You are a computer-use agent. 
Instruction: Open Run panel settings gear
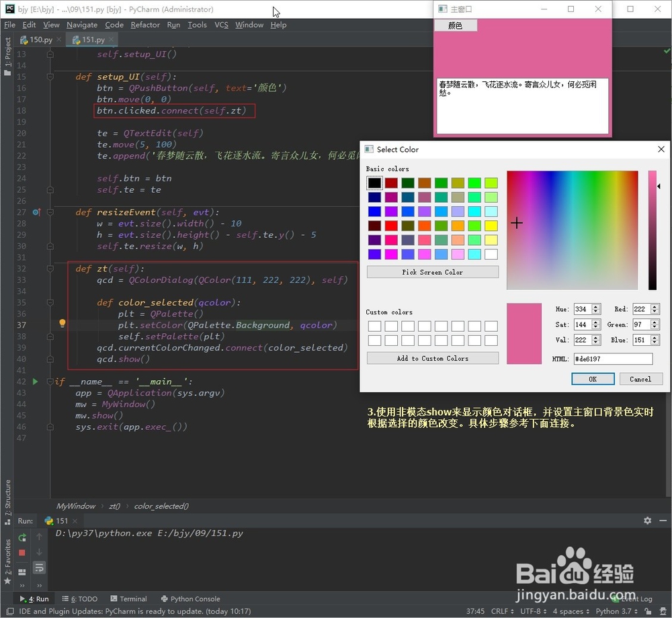(647, 521)
